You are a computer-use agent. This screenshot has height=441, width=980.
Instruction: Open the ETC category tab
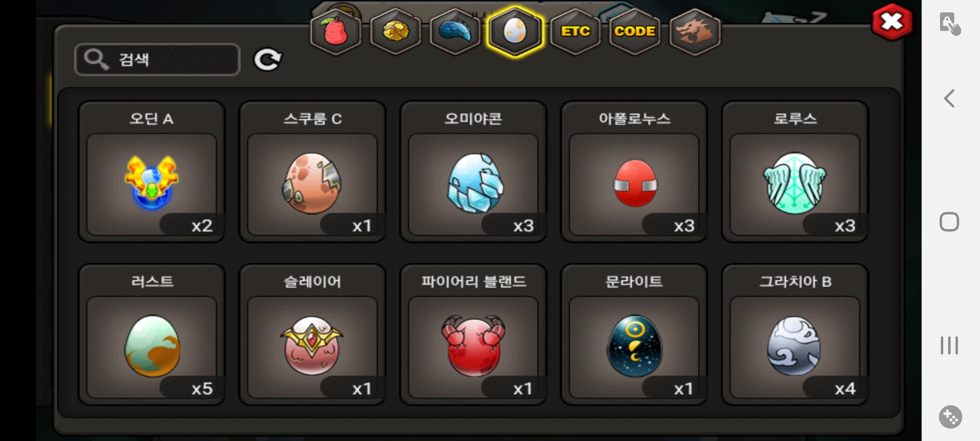575,31
